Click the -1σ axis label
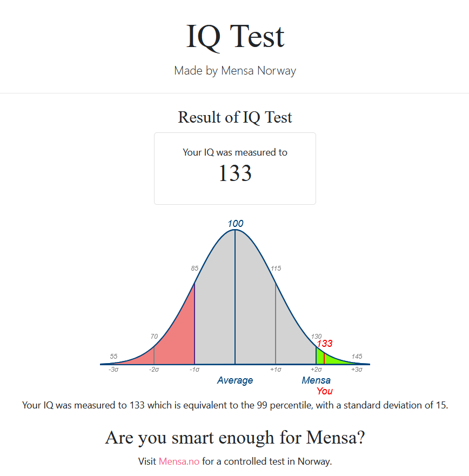This screenshot has height=476, width=469. [x=195, y=370]
